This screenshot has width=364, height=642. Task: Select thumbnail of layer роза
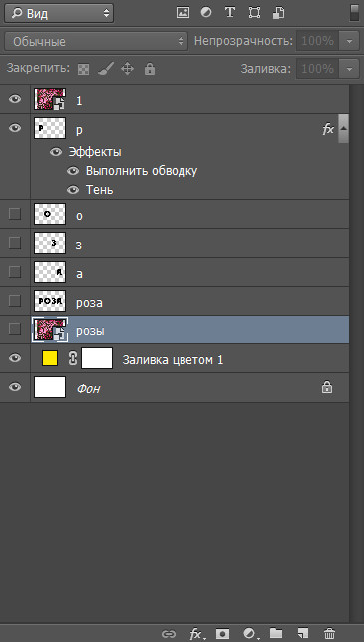tap(50, 301)
